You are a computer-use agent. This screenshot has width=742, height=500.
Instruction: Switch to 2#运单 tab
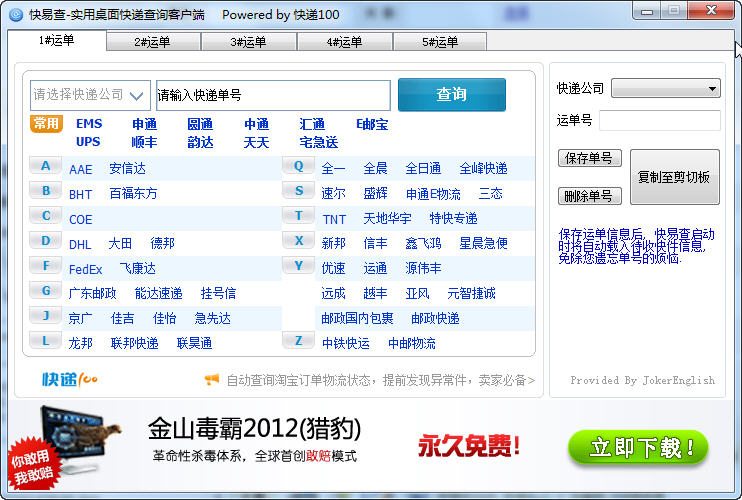[152, 42]
